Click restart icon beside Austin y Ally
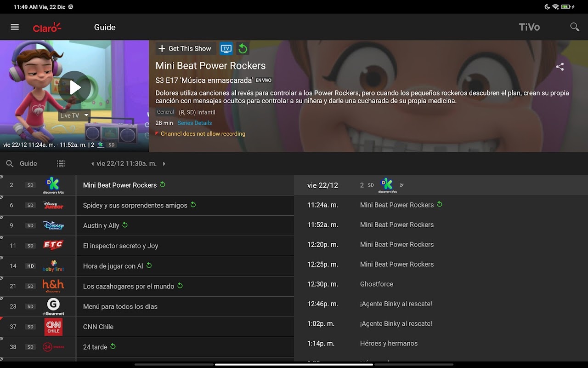Image resolution: width=588 pixels, height=368 pixels. coord(125,225)
